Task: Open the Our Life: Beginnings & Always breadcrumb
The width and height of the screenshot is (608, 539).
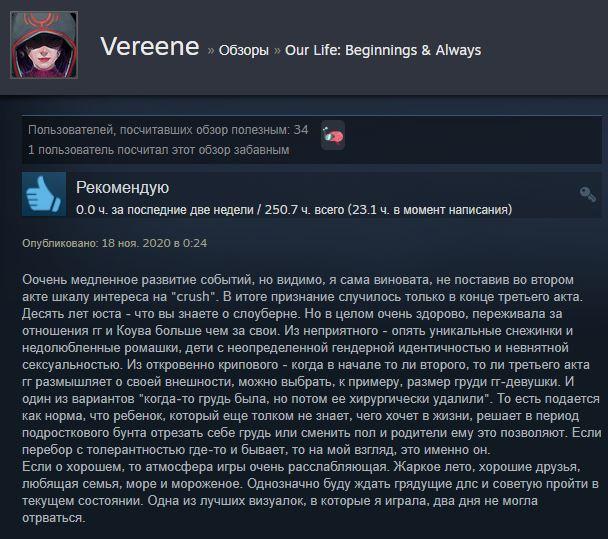Action: pos(383,50)
